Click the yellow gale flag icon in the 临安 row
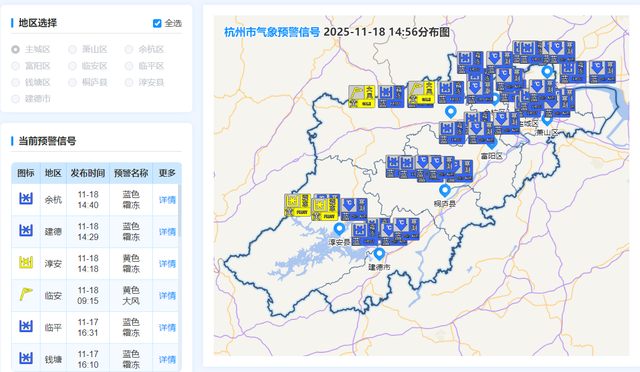Screen dimensions: 640x372 [x=26, y=294]
